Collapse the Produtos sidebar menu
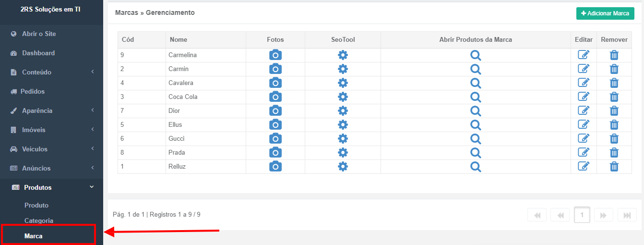The height and width of the screenshot is (245, 644). point(51,187)
